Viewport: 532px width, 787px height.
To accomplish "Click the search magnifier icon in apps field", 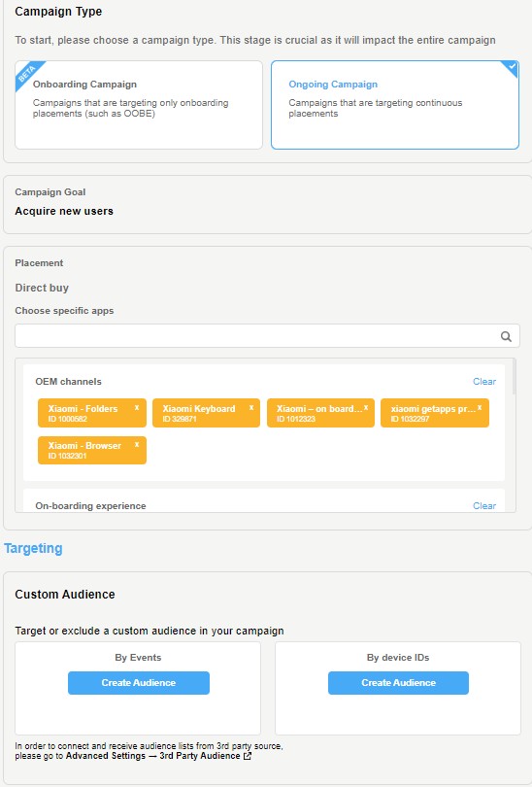I will pyautogui.click(x=506, y=336).
